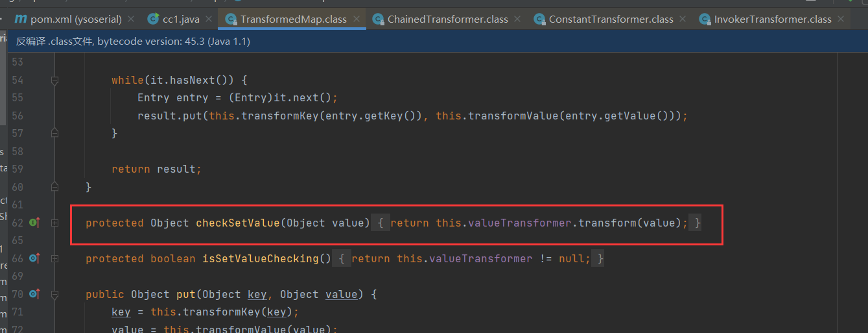Expand the folded checkSetValue method on line 62
Viewport: 868px width, 333px height.
click(x=54, y=223)
